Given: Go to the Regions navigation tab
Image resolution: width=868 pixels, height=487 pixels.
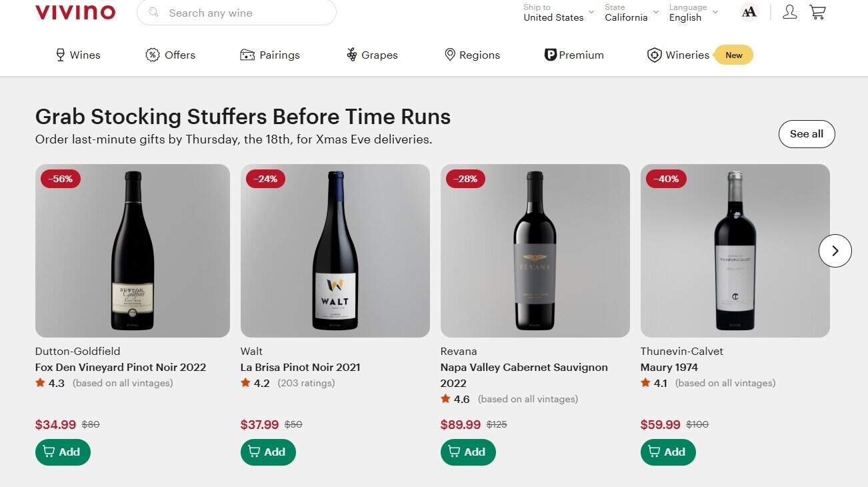Looking at the screenshot, I should [479, 55].
